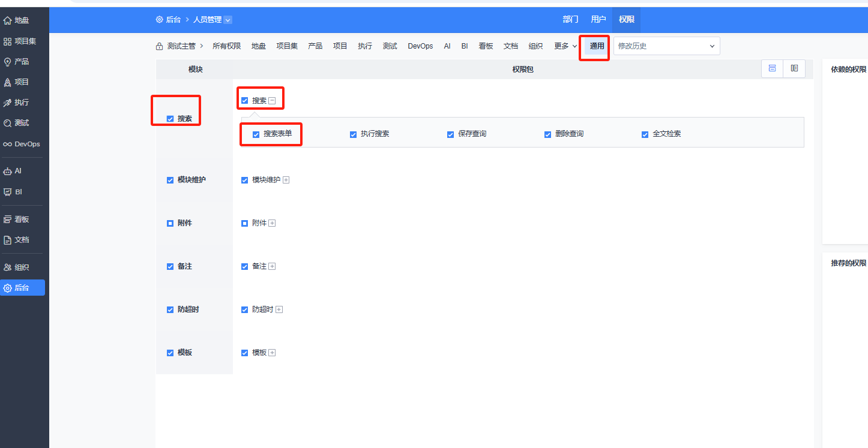The height and width of the screenshot is (448, 868).
Task: Select the 项目集 permission tab
Action: pos(287,46)
